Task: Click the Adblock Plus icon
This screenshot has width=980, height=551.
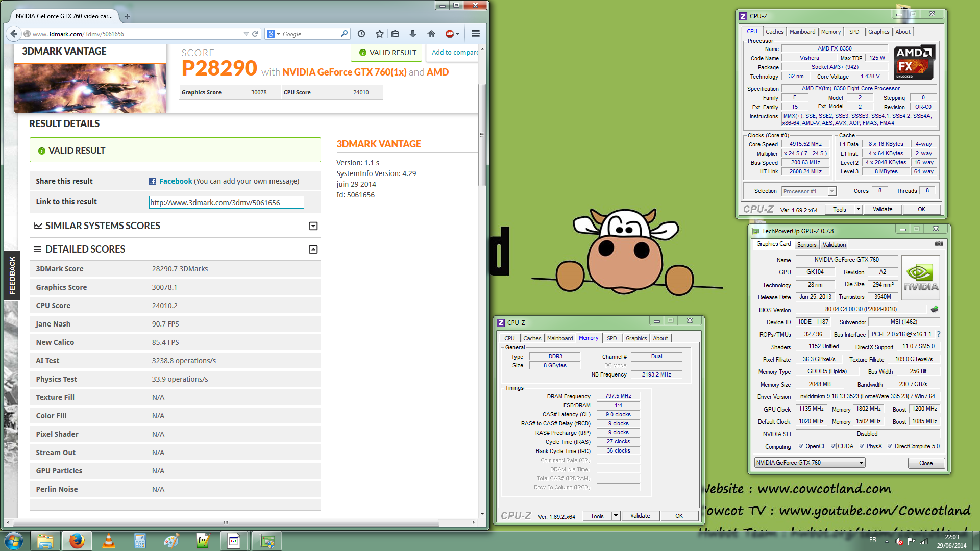Action: click(450, 34)
